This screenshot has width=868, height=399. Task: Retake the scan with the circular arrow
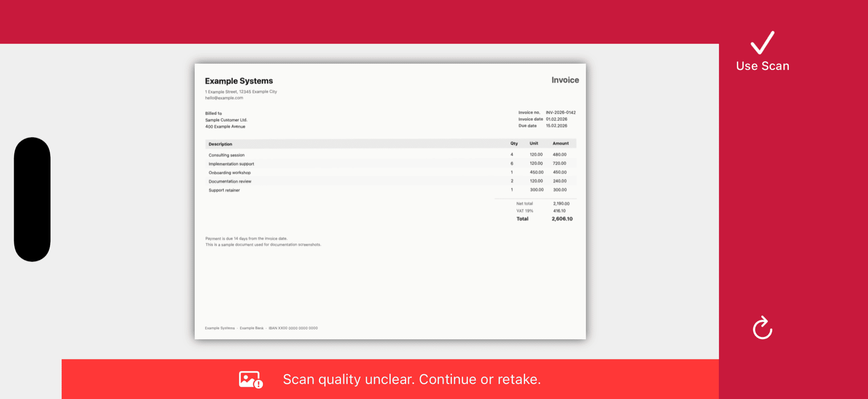[x=762, y=327]
